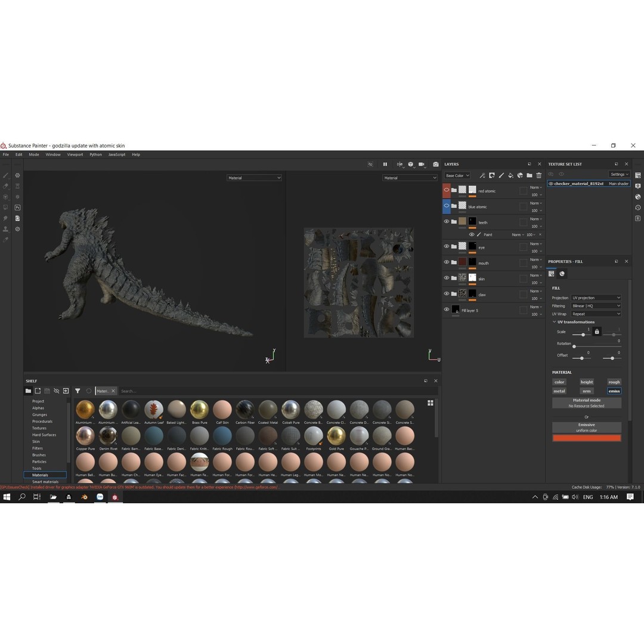The image size is (644, 644).
Task: Click the shelf filter funnel icon
Action: (x=78, y=391)
